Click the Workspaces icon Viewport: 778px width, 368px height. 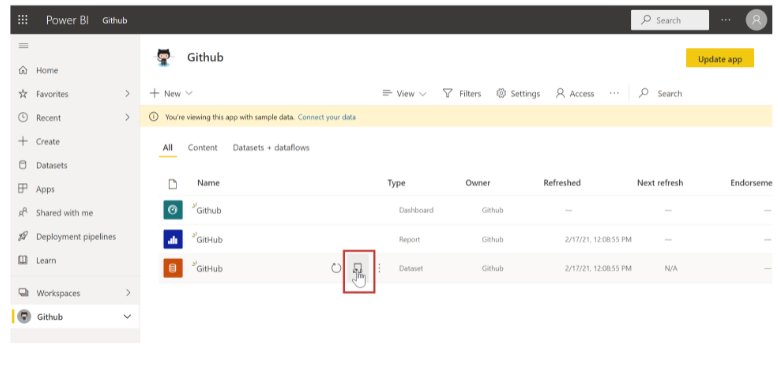[x=23, y=293]
